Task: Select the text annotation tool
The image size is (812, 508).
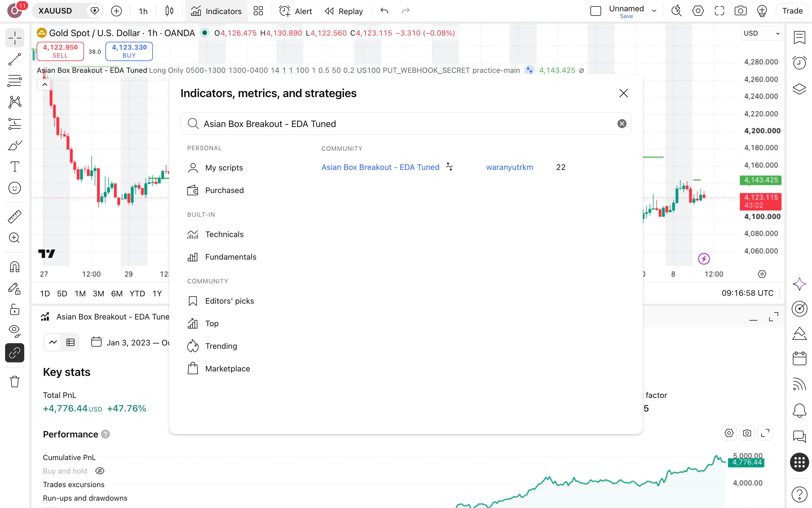Action: [14, 167]
